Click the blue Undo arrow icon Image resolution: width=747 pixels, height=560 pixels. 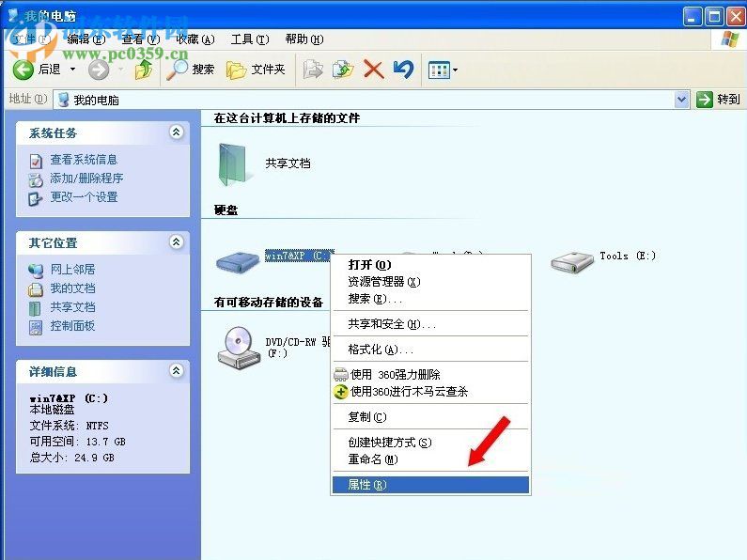(403, 70)
